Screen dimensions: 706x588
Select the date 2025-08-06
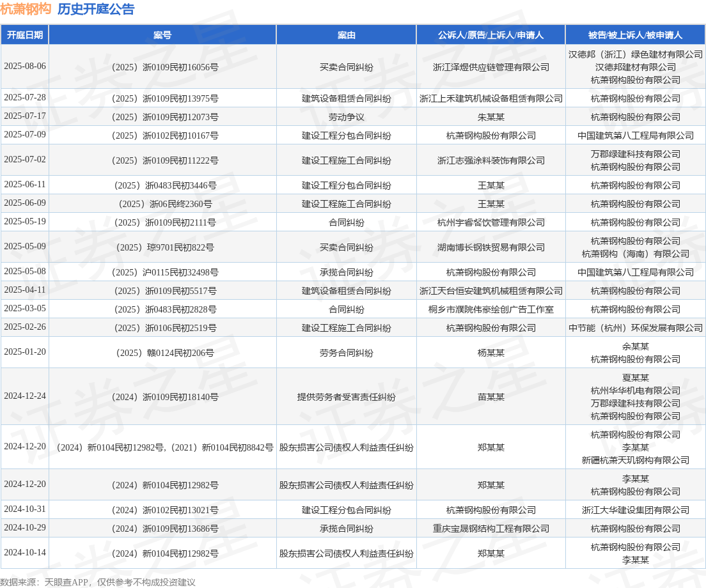tap(25, 66)
